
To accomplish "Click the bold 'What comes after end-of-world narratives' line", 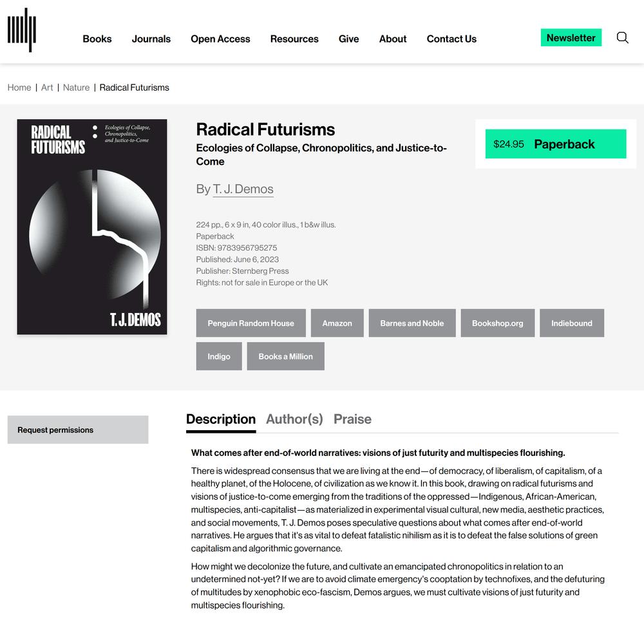I will tap(378, 453).
